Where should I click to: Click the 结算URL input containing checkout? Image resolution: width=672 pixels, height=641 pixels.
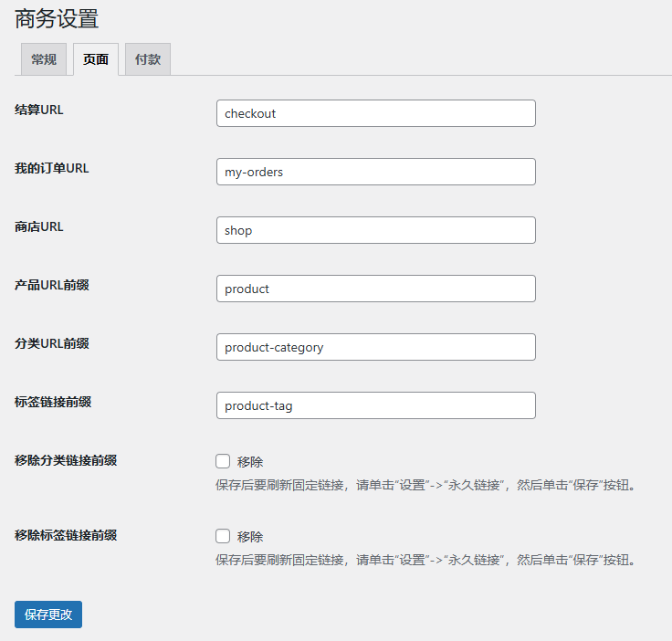click(375, 113)
